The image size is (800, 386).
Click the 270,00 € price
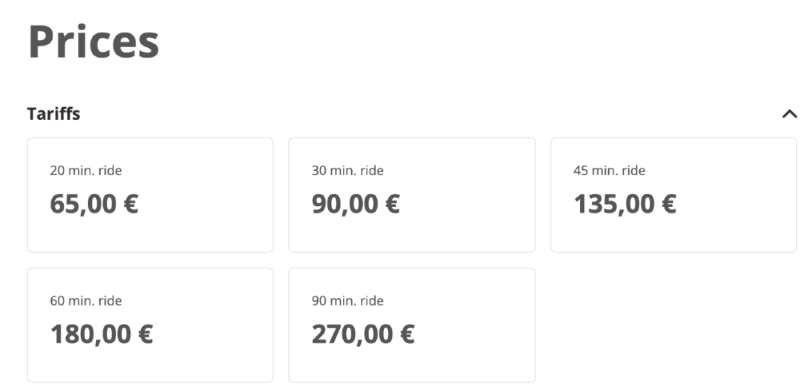363,335
